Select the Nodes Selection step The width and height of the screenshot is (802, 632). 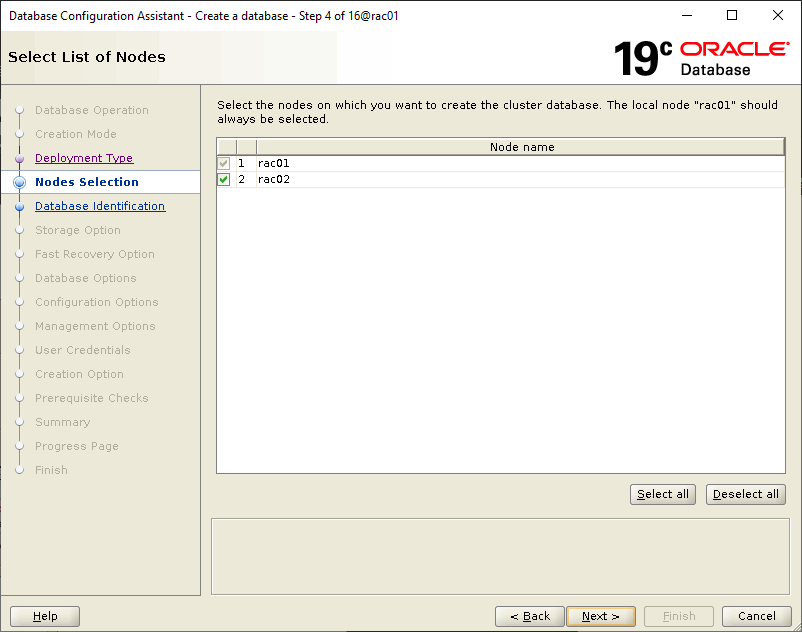click(x=87, y=182)
